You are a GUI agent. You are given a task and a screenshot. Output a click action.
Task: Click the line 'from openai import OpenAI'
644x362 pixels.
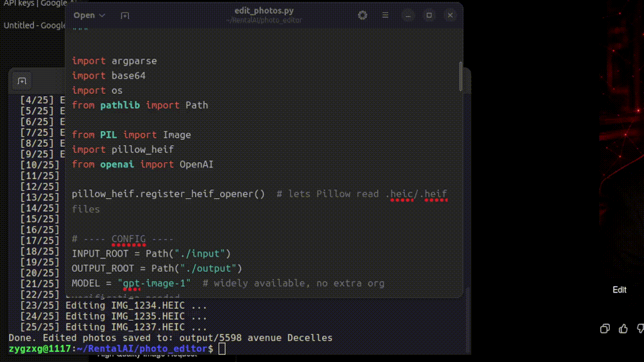pos(142,164)
